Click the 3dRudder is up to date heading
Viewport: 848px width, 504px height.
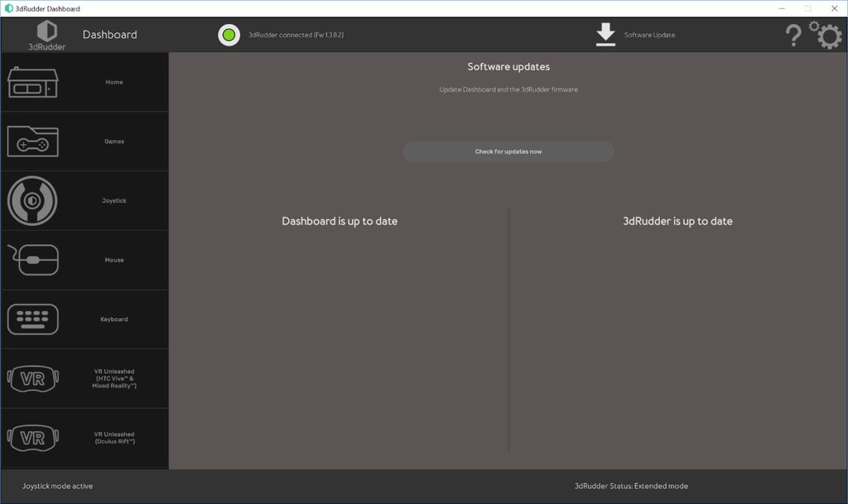pos(677,221)
